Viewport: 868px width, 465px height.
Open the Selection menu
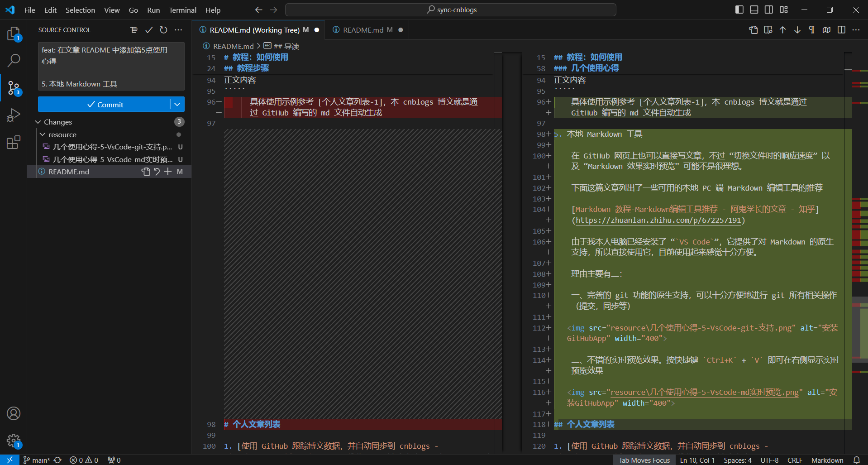click(x=80, y=10)
